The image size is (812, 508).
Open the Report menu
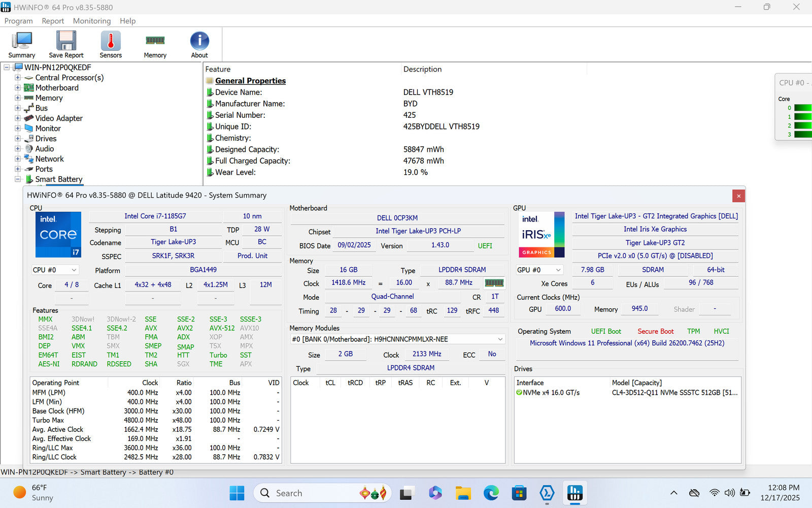[x=53, y=21]
